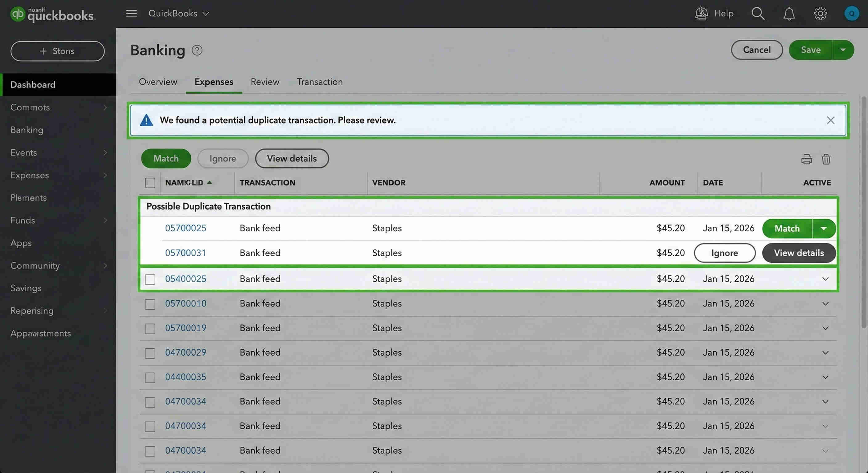This screenshot has height=473, width=868.
Task: Click the search magnifier icon
Action: point(758,14)
